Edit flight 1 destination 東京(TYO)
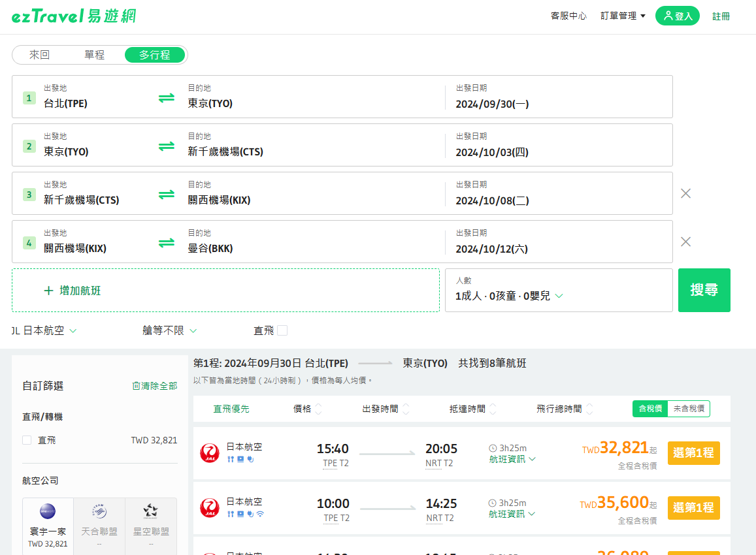The image size is (756, 555). (210, 104)
